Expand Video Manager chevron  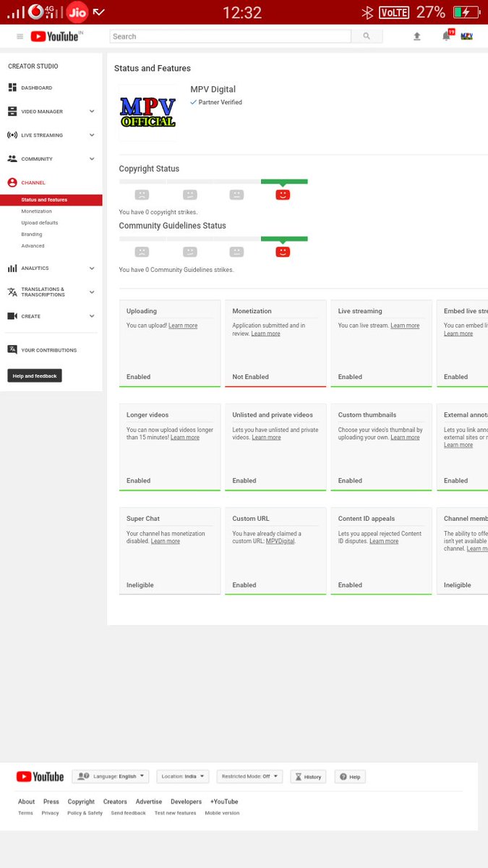pyautogui.click(x=92, y=111)
